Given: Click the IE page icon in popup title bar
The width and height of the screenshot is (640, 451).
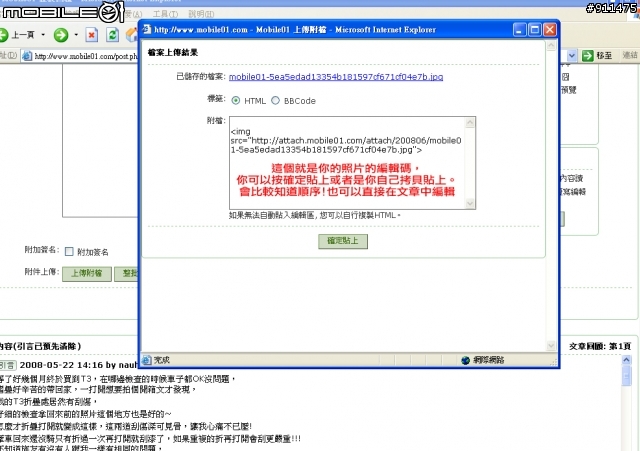Looking at the screenshot, I should pyautogui.click(x=147, y=29).
